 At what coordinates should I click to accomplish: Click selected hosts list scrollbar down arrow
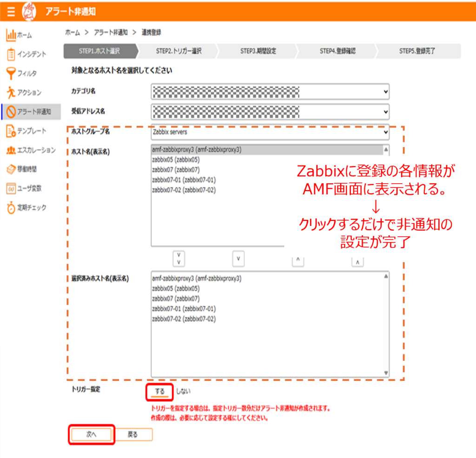[x=386, y=373]
